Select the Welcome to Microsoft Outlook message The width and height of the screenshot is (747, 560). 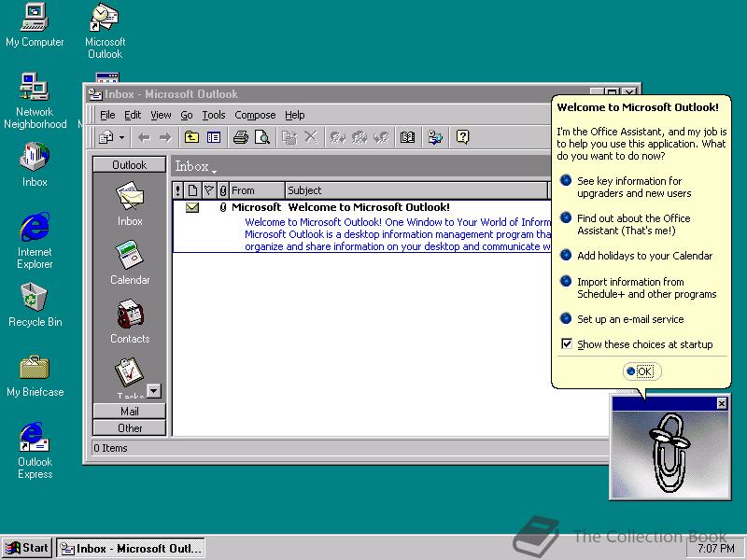pyautogui.click(x=362, y=226)
